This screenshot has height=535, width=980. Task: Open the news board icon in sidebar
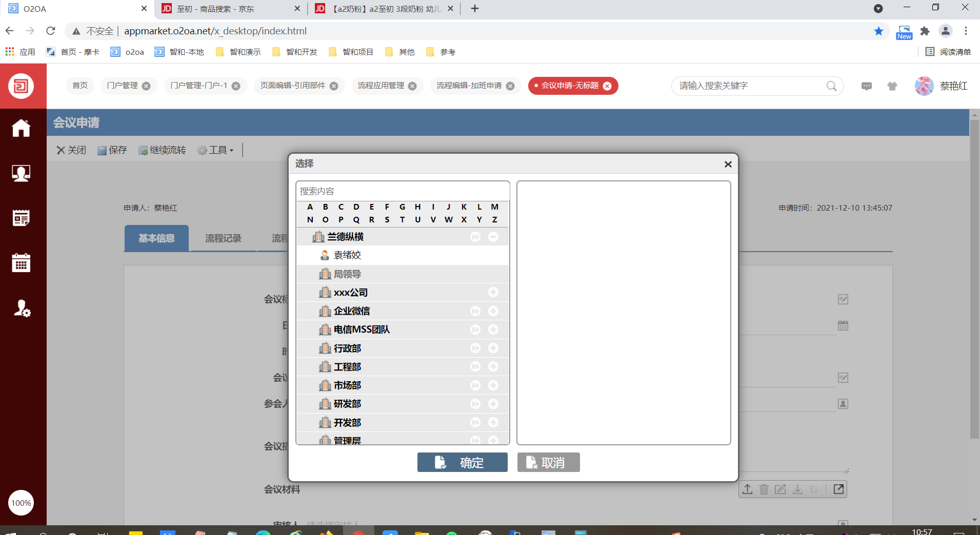(x=21, y=218)
